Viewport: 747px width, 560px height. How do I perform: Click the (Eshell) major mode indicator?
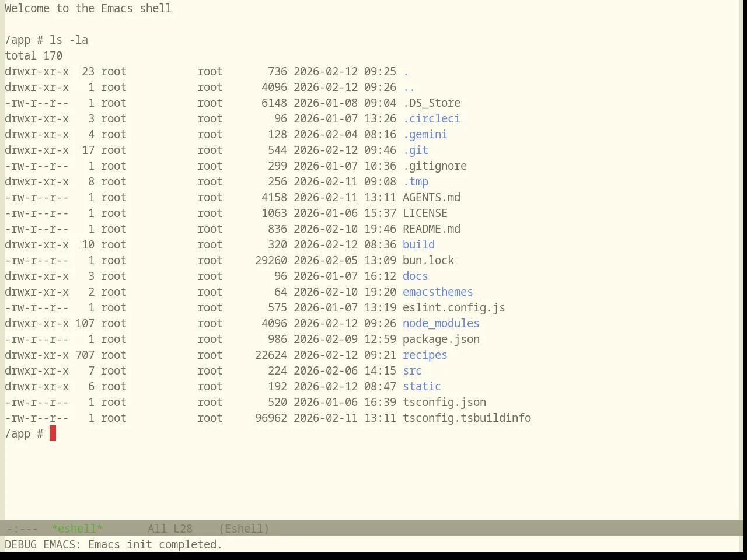point(244,528)
